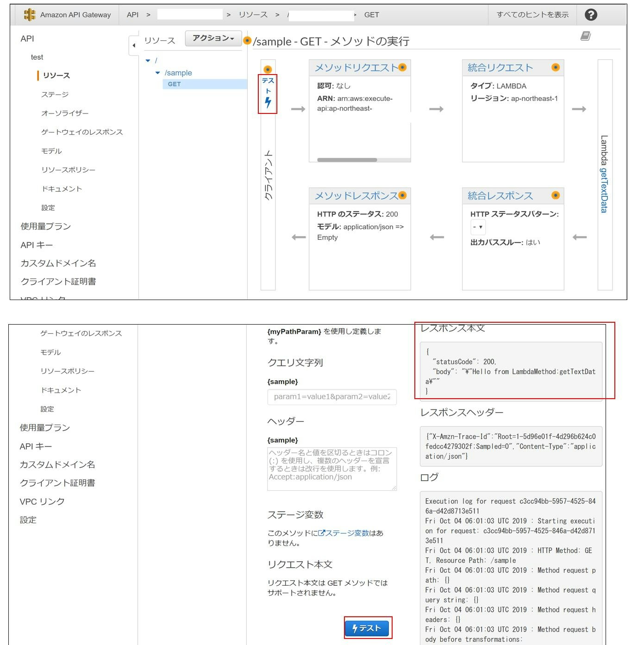Click the ステージ変数 external link

(x=344, y=533)
